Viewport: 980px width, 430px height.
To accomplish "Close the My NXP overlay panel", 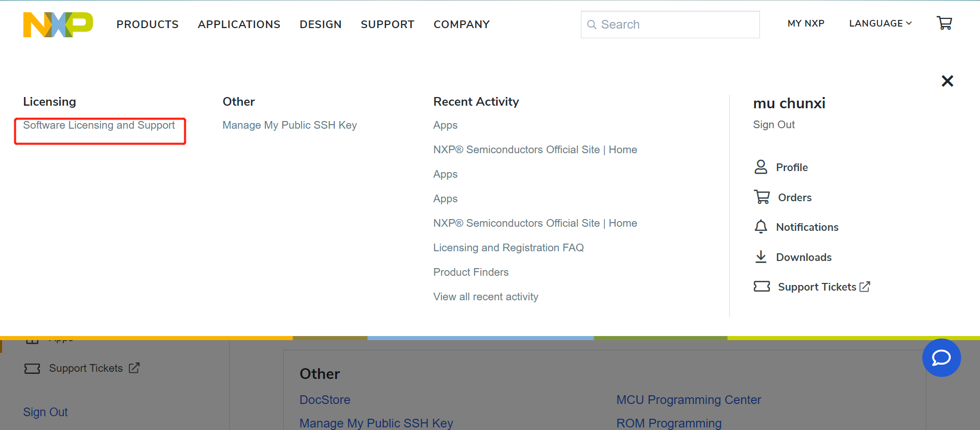I will tap(947, 81).
